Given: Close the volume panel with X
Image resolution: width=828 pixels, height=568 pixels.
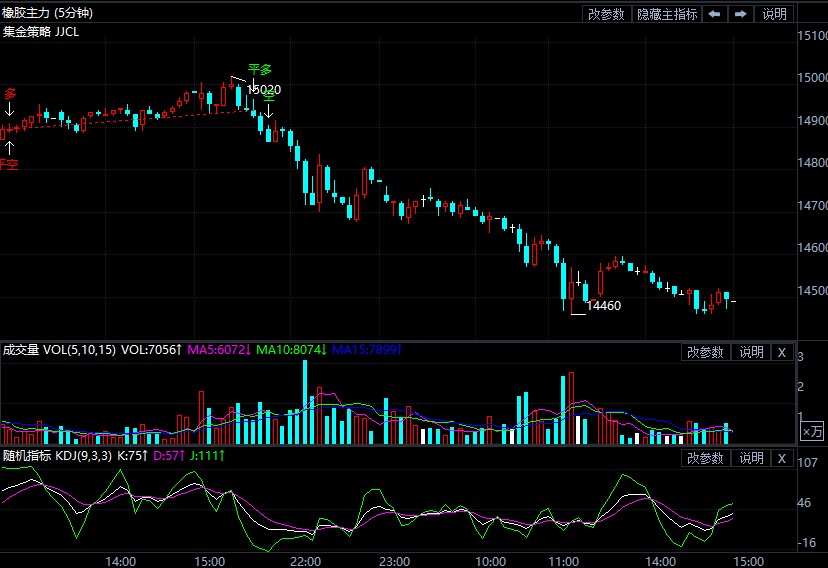Looking at the screenshot, I should tap(782, 352).
